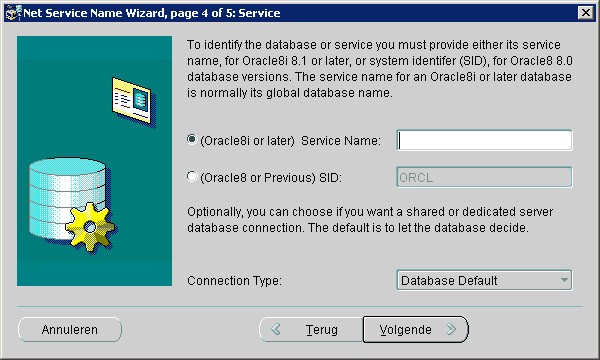Click the Service Name label text
Screen dimensions: 600x360
(x=341, y=141)
